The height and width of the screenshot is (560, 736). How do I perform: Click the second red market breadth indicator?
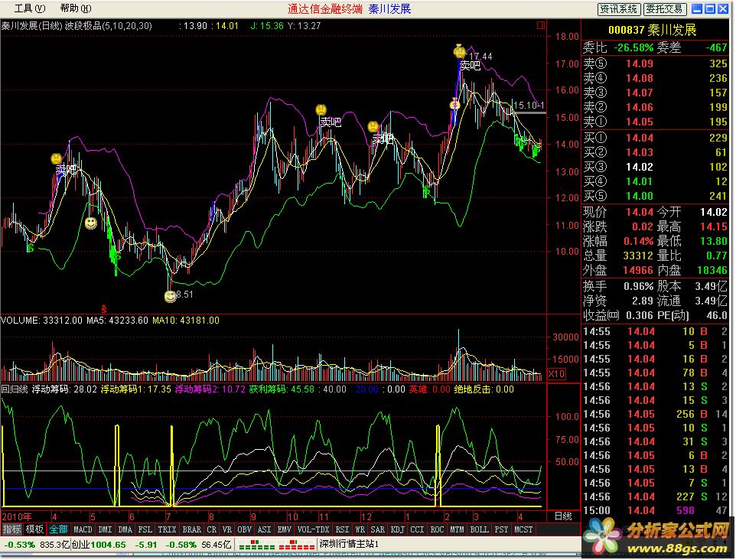296,545
